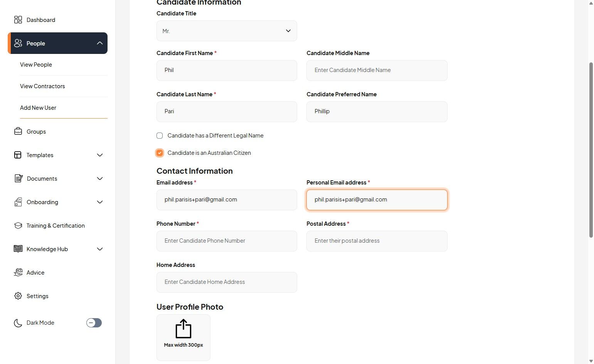Click the Advice hand icon
Viewport: 594px width, 364px height.
[18, 272]
